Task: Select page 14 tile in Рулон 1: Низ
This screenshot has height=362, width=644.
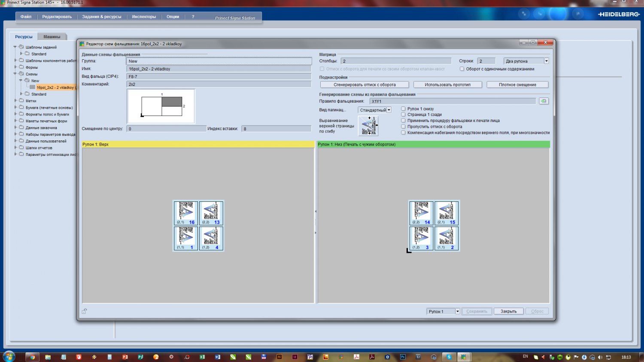Action: click(x=421, y=213)
